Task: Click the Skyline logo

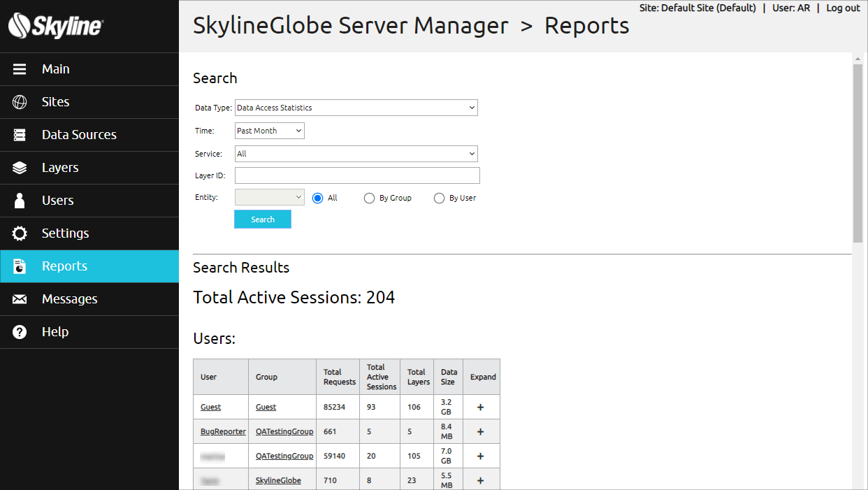Action: click(x=56, y=27)
